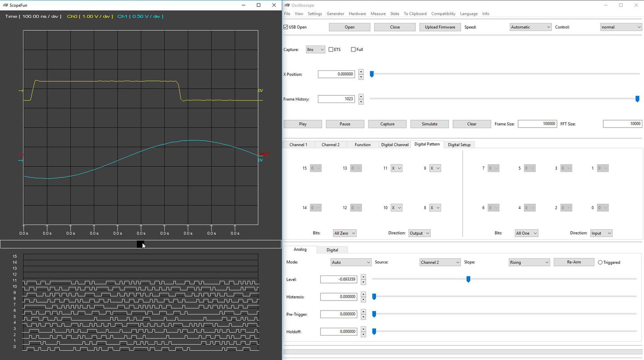Click the X Position value field
644x360 pixels.
pyautogui.click(x=336, y=74)
